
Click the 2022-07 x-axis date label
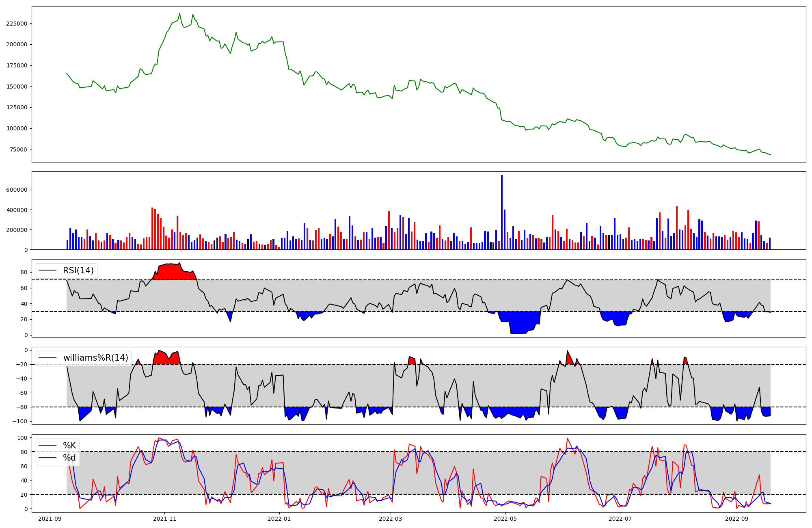(x=620, y=519)
